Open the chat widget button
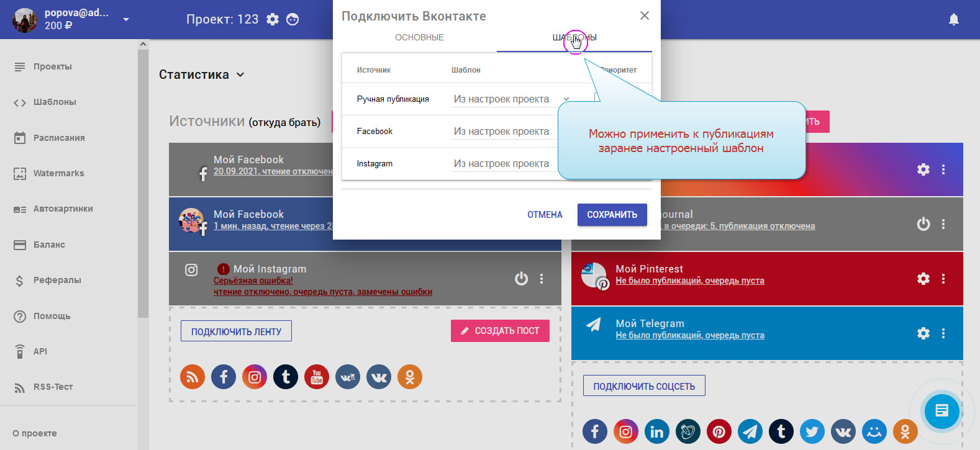Image resolution: width=980 pixels, height=450 pixels. click(941, 410)
